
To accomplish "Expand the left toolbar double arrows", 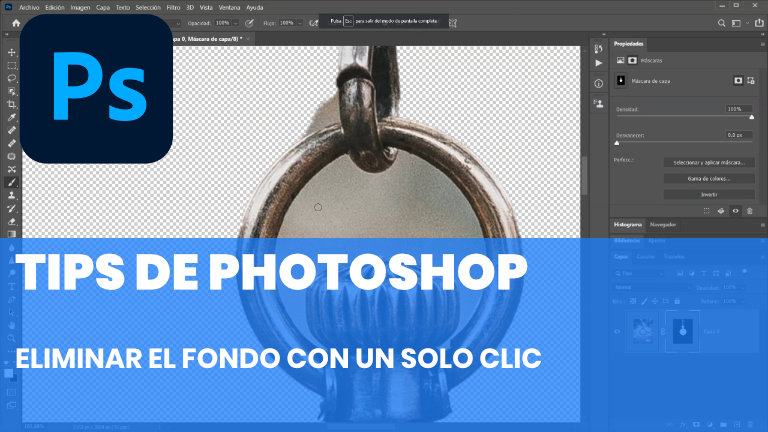I will pyautogui.click(x=6, y=34).
